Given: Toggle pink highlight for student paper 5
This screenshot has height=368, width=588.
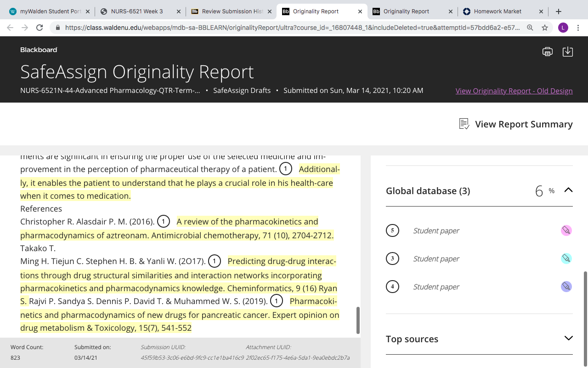Looking at the screenshot, I should click(566, 230).
